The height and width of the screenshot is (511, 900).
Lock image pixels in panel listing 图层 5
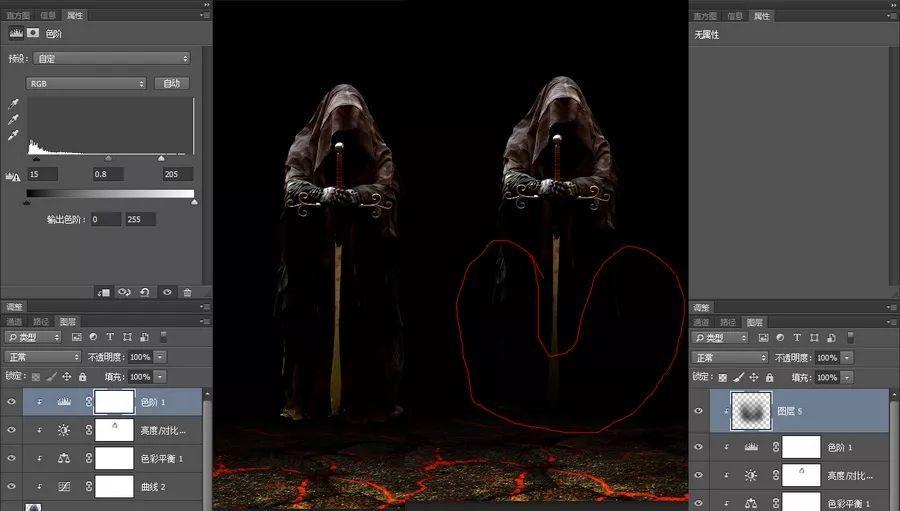[x=738, y=377]
